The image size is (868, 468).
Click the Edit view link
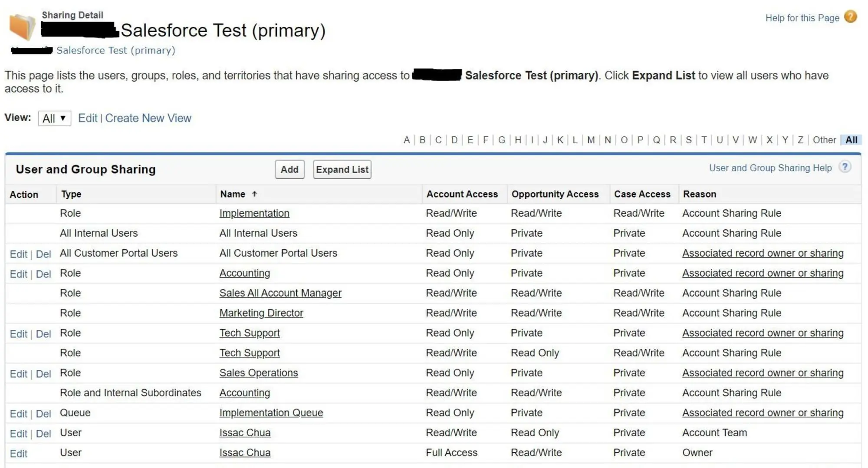point(88,118)
